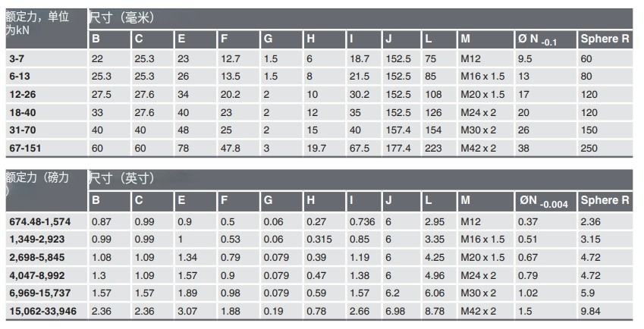Click the 15,062-33,946 row label

point(43,311)
